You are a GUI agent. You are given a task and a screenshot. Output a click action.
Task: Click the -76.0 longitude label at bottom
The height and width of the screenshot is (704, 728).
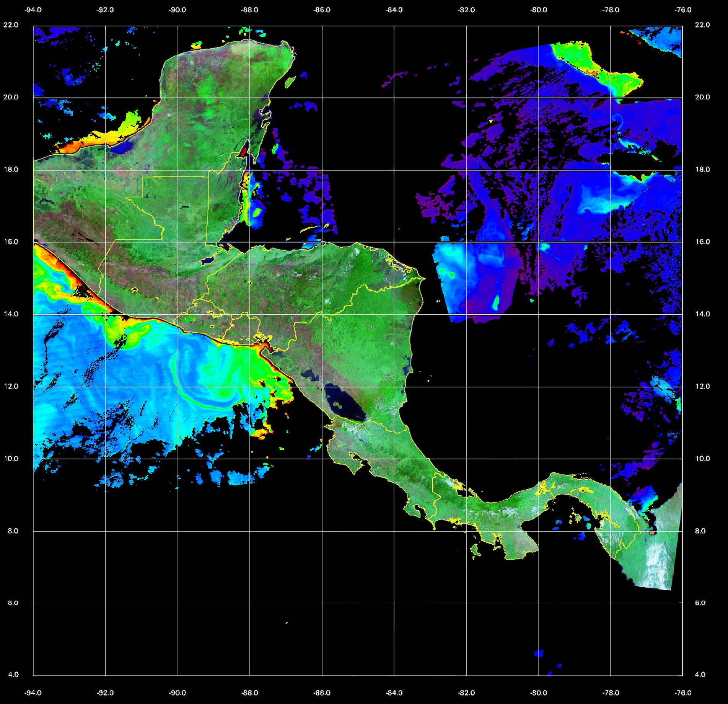683,692
